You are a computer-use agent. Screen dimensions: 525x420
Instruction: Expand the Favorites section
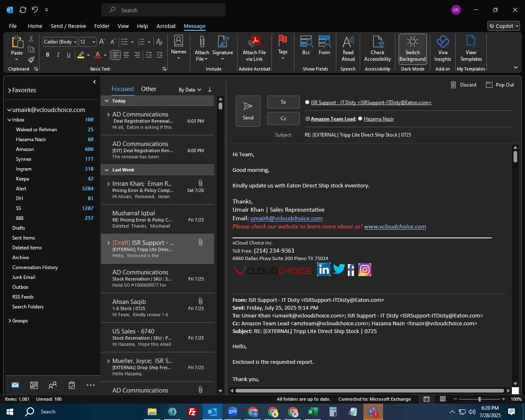point(9,90)
